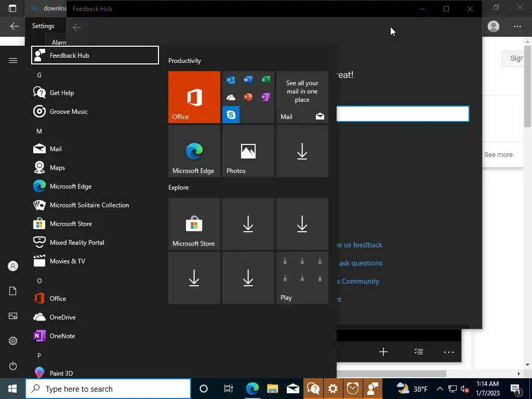
Task: Open Mail from the taskbar
Action: [x=292, y=389]
